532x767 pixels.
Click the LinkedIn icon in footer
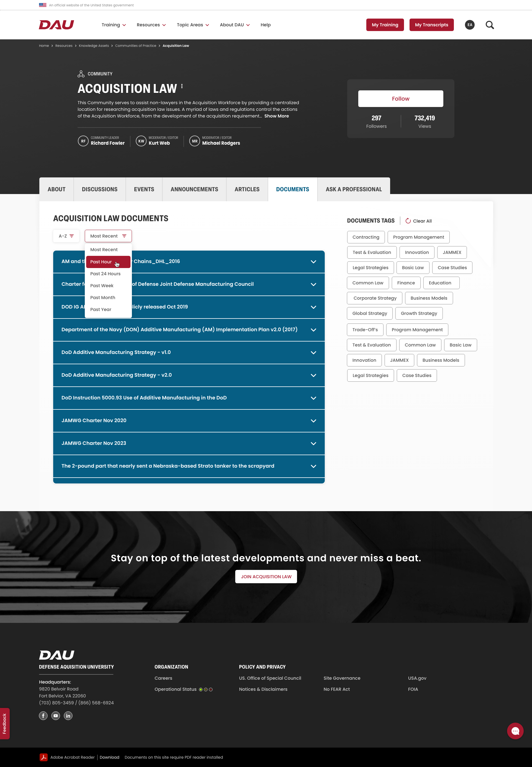pyautogui.click(x=68, y=716)
